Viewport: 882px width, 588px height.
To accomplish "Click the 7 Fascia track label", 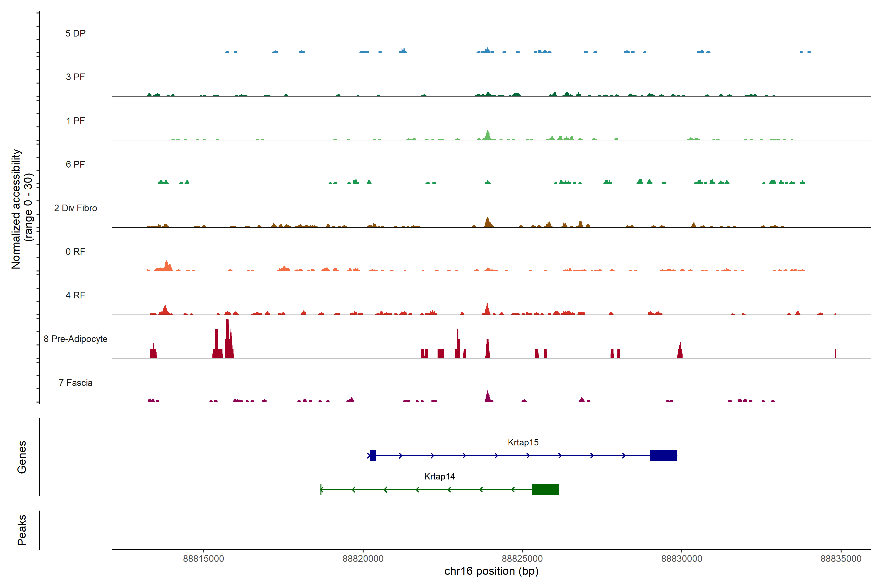I will tap(75, 382).
